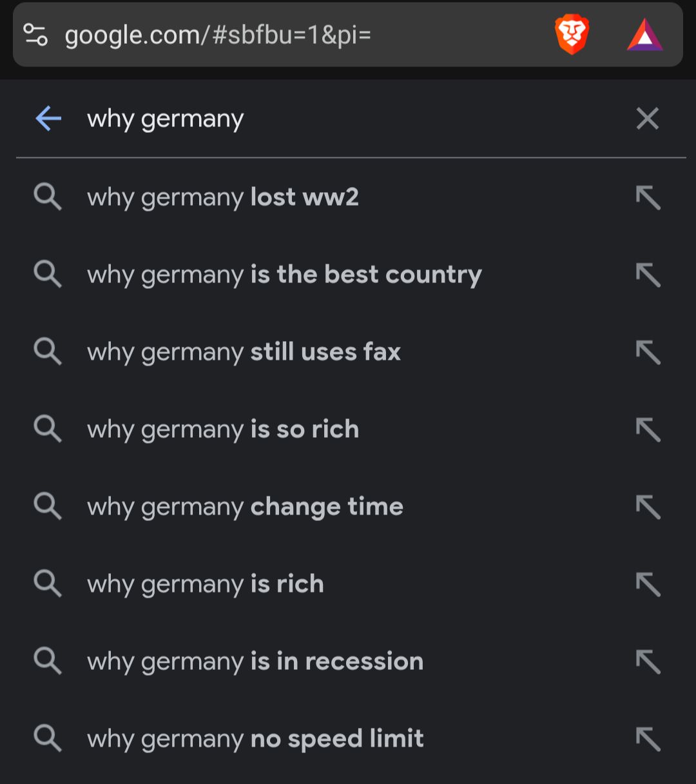This screenshot has height=784, width=696.
Task: Select "why germany change time" suggestion
Action: click(245, 507)
